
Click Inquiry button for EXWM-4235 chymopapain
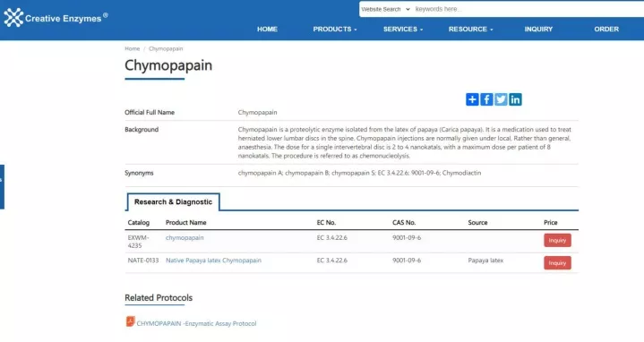[x=557, y=240]
